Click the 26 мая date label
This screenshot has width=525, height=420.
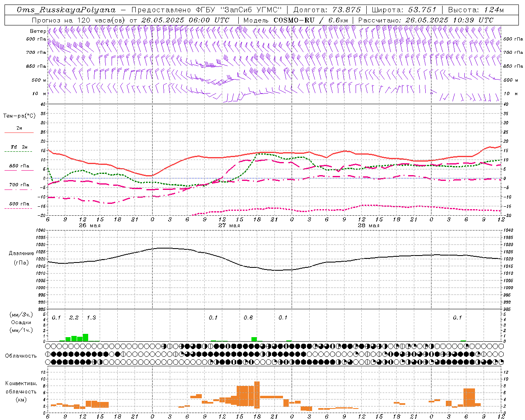[90, 226]
